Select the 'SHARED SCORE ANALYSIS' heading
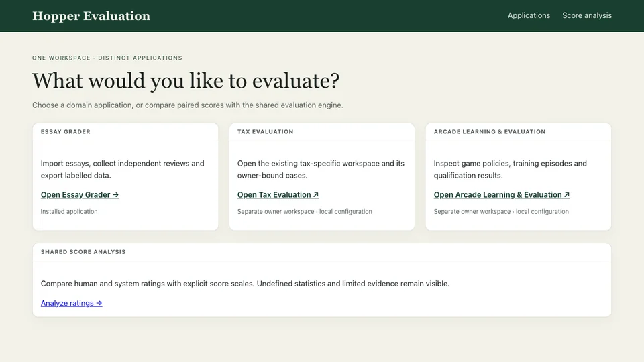The width and height of the screenshot is (644, 362). pyautogui.click(x=83, y=252)
